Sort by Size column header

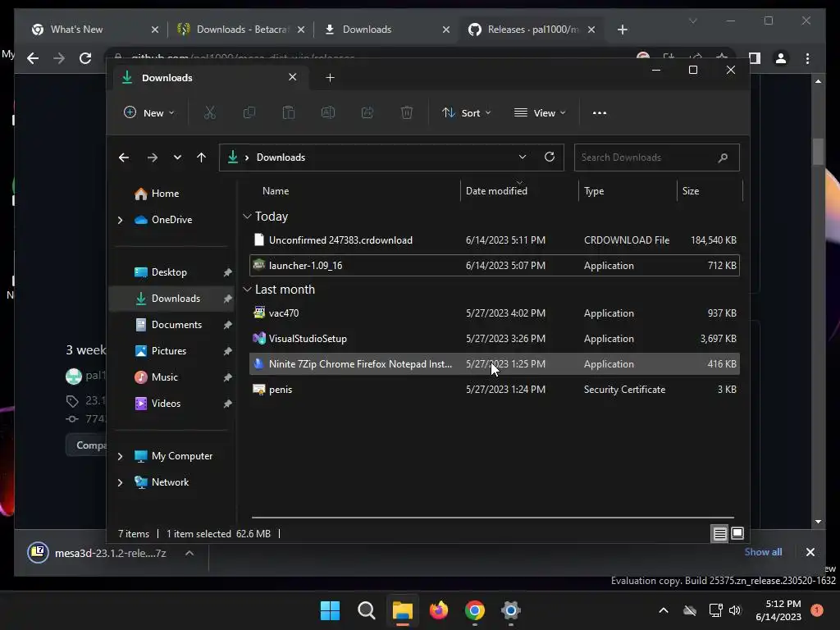click(x=691, y=190)
